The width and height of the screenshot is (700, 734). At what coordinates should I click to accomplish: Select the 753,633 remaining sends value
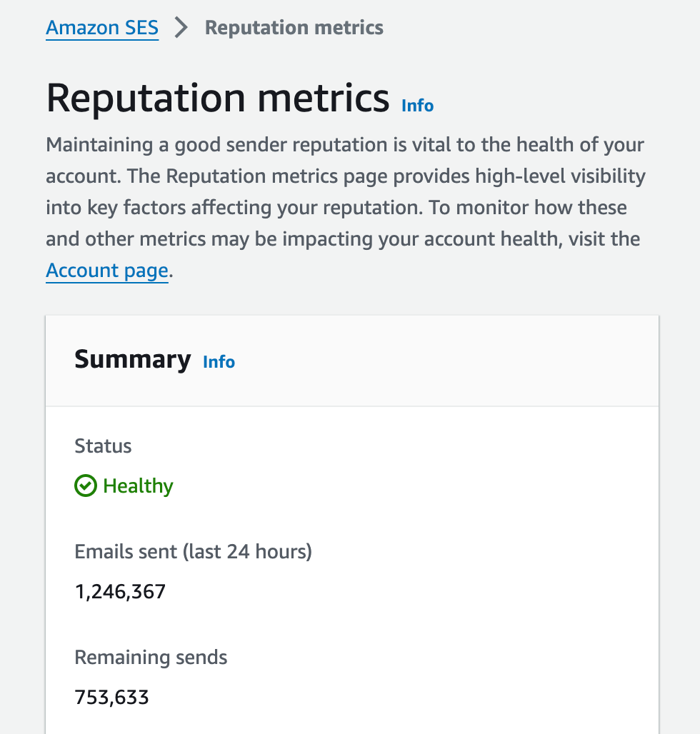(x=111, y=697)
